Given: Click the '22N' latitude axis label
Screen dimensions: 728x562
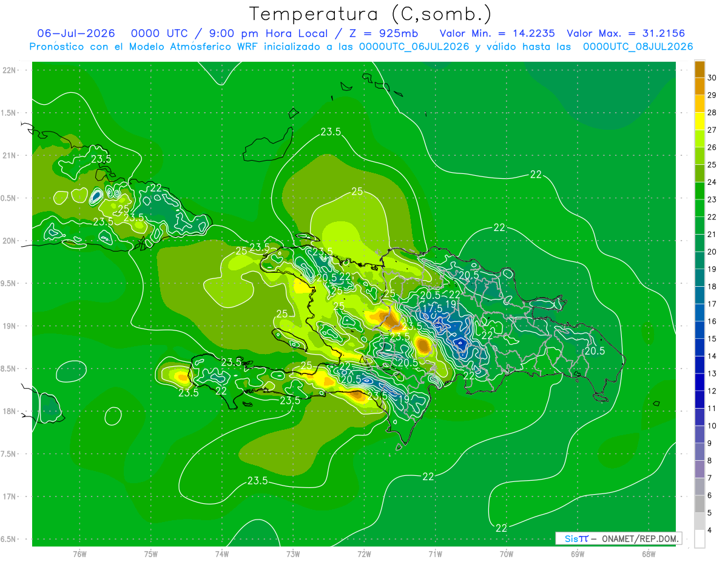Looking at the screenshot, I should 10,70.
